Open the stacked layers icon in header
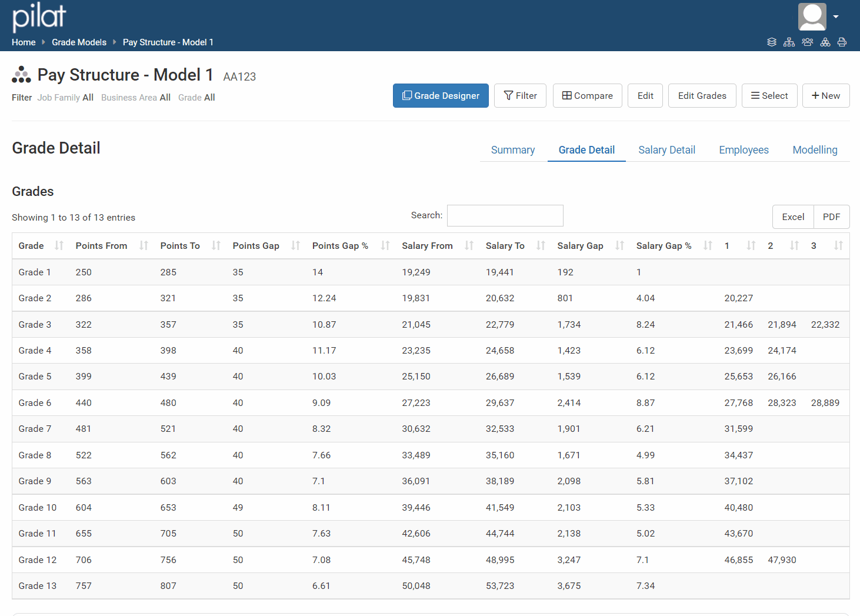 coord(772,42)
